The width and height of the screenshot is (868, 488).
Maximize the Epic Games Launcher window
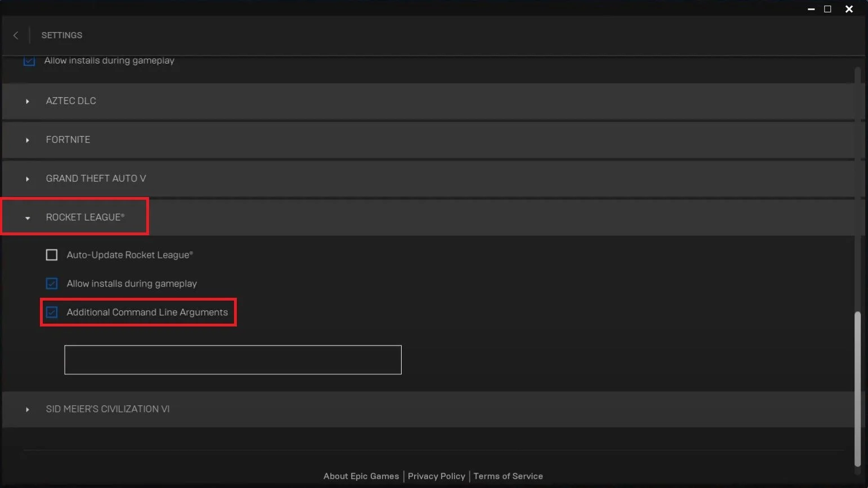point(827,9)
